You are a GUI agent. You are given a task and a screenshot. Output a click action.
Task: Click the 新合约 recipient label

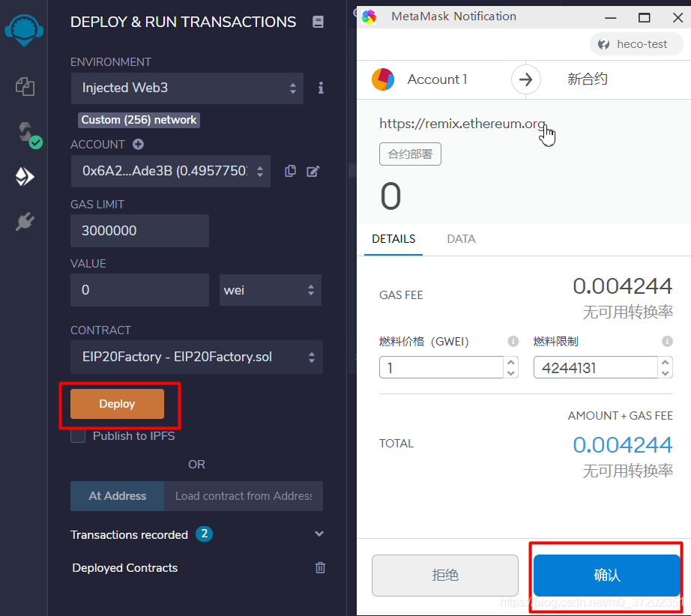(588, 79)
